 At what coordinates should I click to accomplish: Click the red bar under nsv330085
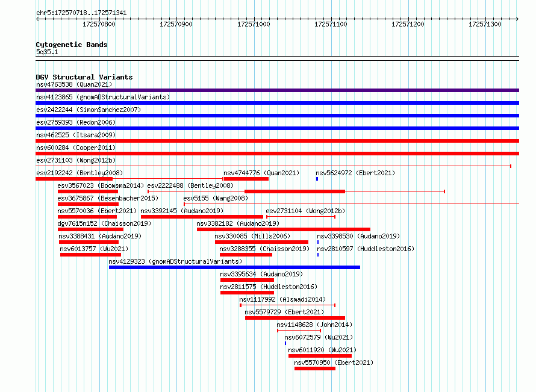click(261, 242)
